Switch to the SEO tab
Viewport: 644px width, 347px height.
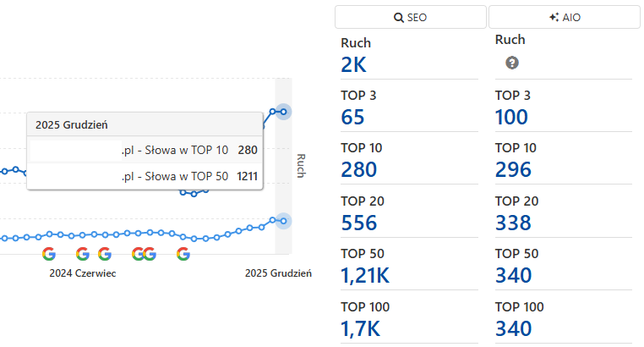pyautogui.click(x=410, y=17)
